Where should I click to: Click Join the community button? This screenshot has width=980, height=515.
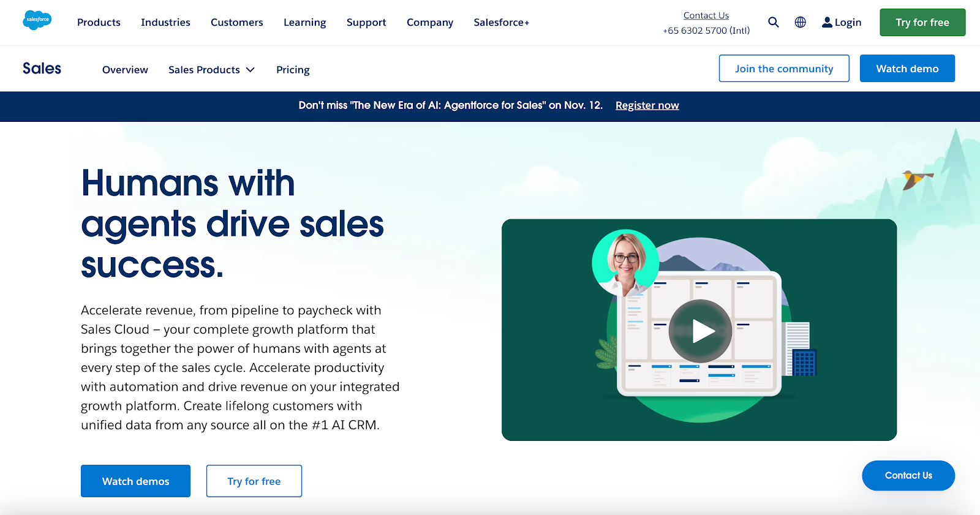click(784, 69)
